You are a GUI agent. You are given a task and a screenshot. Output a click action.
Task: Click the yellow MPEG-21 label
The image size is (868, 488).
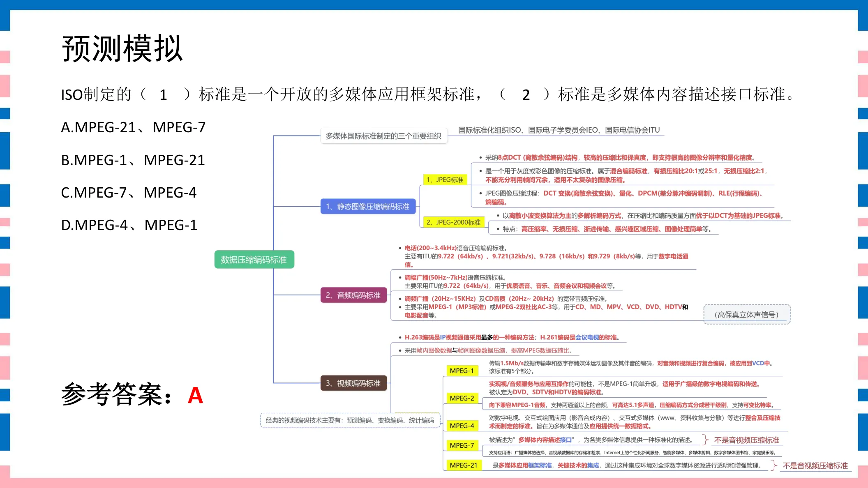464,465
